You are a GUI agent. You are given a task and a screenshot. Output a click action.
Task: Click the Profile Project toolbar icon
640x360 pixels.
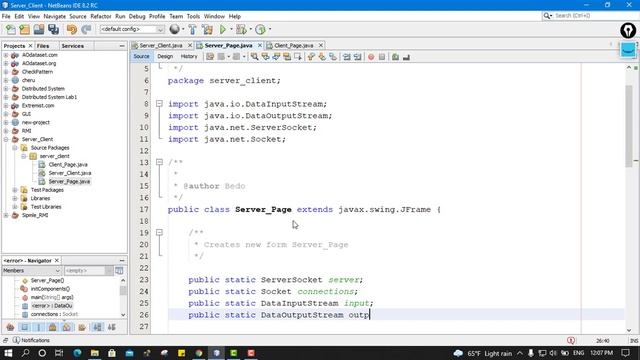tap(260, 29)
